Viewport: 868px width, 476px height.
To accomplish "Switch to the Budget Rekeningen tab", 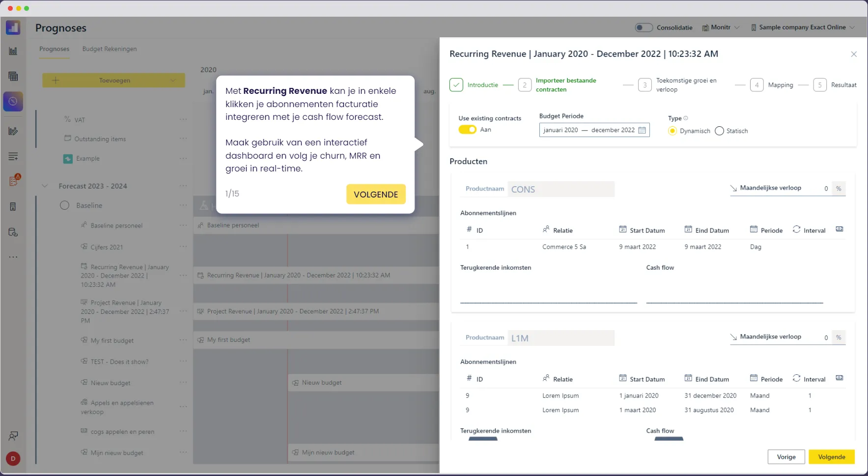I will (110, 49).
